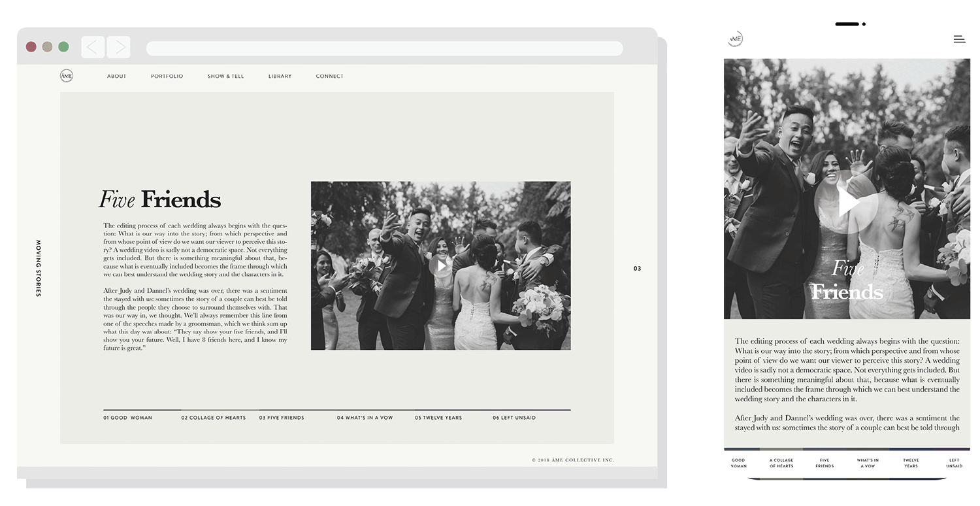Screen dimensions: 980x506
Task: Click the ÂME logo on mobile header
Action: [x=736, y=39]
